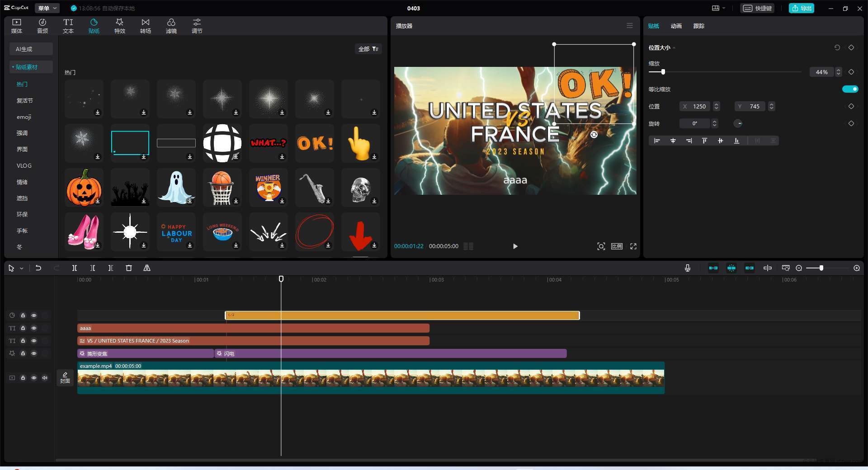Viewport: 868px width, 470px height.
Task: Undo the last action
Action: [38, 268]
